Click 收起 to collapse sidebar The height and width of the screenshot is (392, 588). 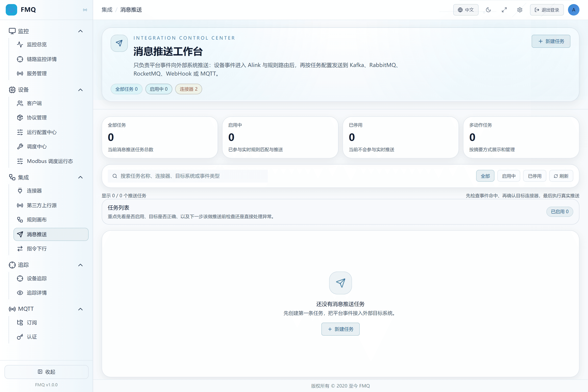click(x=47, y=372)
